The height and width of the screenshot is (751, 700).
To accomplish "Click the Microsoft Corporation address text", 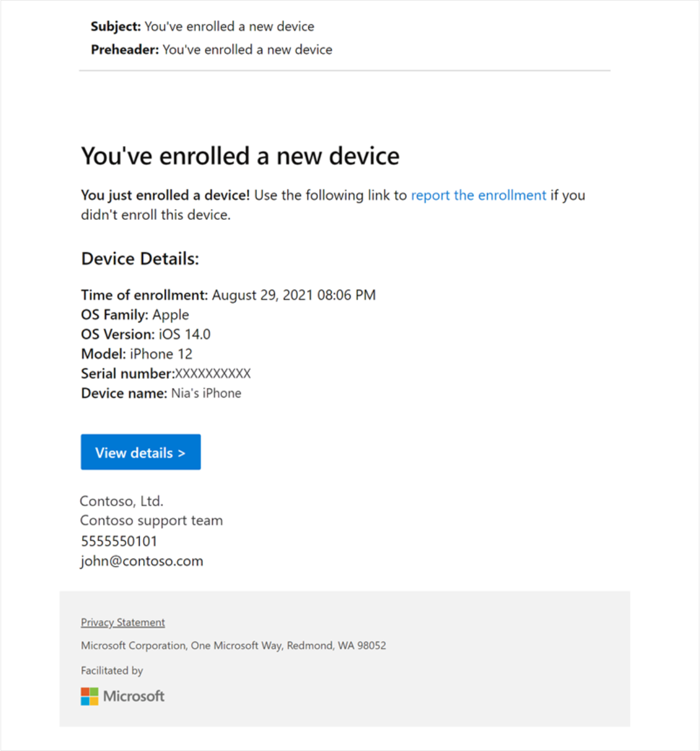I will point(234,645).
